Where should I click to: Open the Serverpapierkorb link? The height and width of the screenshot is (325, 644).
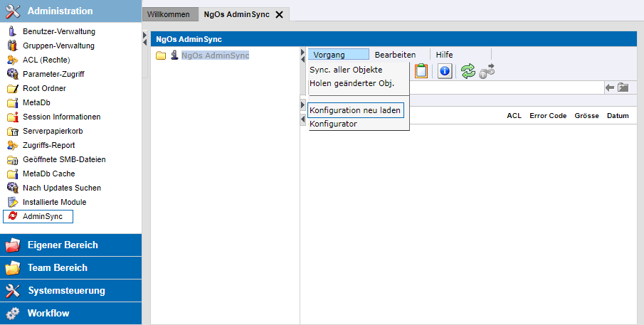pyautogui.click(x=53, y=132)
